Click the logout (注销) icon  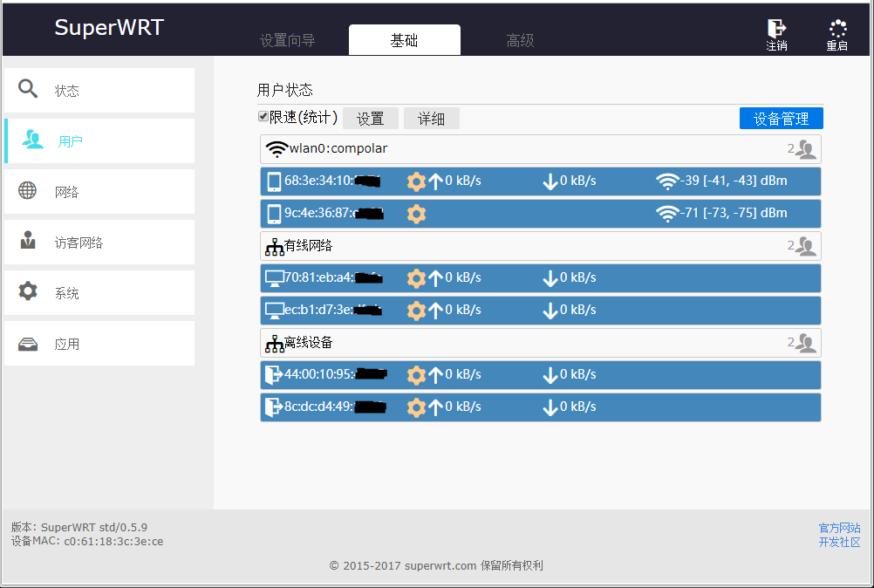(x=776, y=28)
